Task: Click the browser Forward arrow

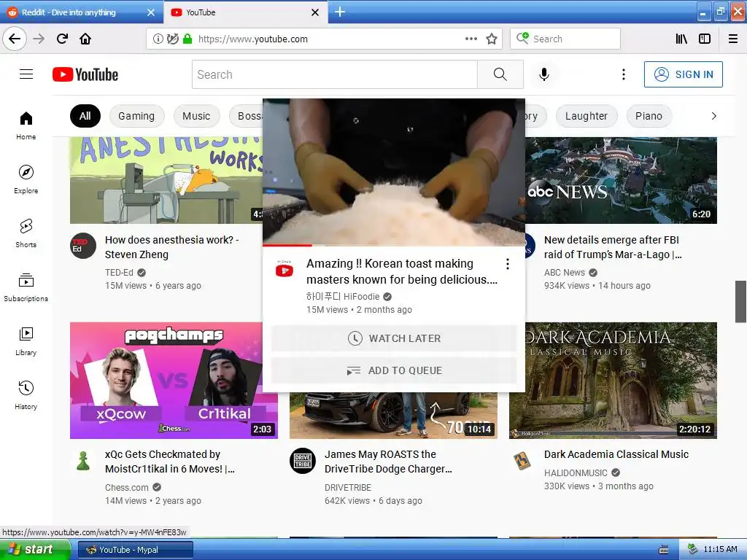Action: tap(39, 39)
